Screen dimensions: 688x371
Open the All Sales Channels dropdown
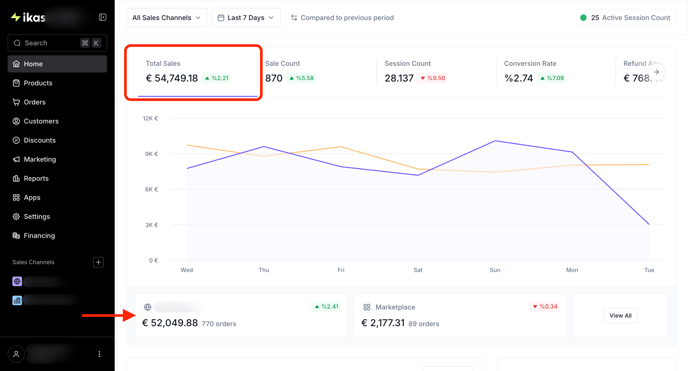pyautogui.click(x=167, y=18)
